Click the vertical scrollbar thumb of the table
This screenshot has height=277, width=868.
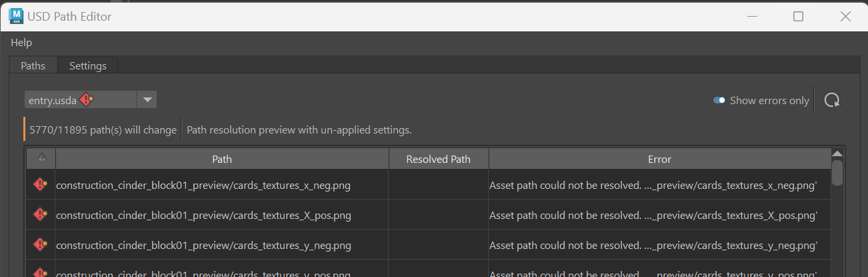pos(837,172)
